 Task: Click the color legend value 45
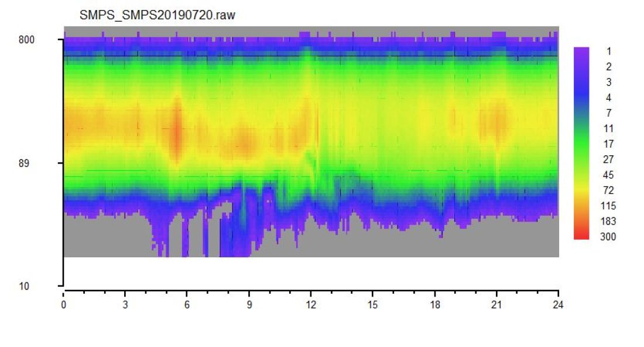tap(609, 175)
